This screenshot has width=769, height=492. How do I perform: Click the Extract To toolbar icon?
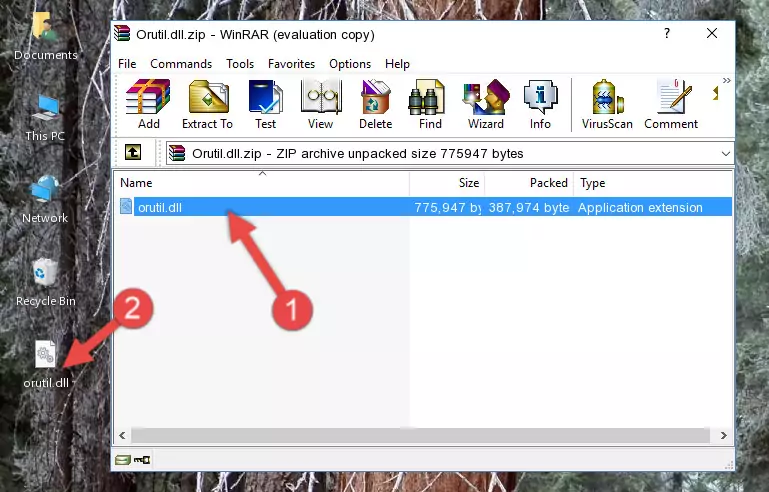point(207,104)
